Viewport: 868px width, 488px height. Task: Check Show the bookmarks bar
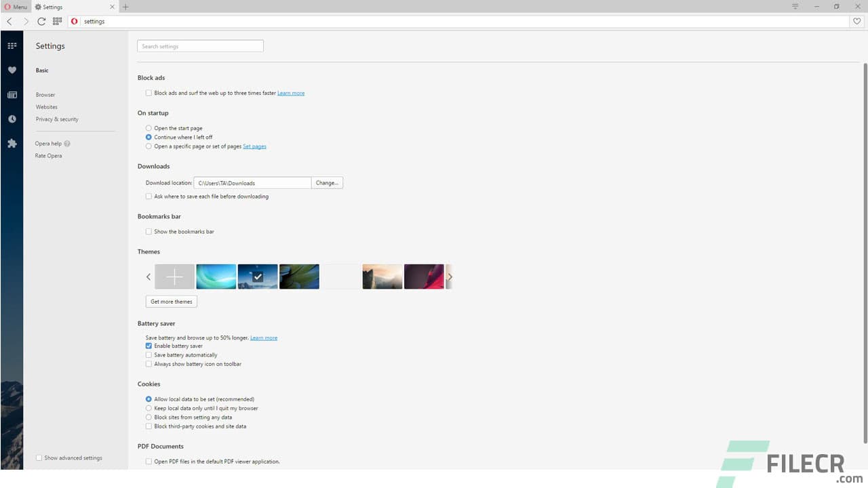(149, 231)
